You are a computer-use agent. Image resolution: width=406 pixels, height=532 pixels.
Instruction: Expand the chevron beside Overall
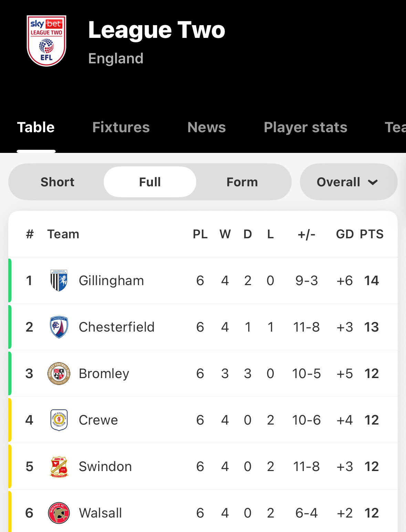[373, 182]
